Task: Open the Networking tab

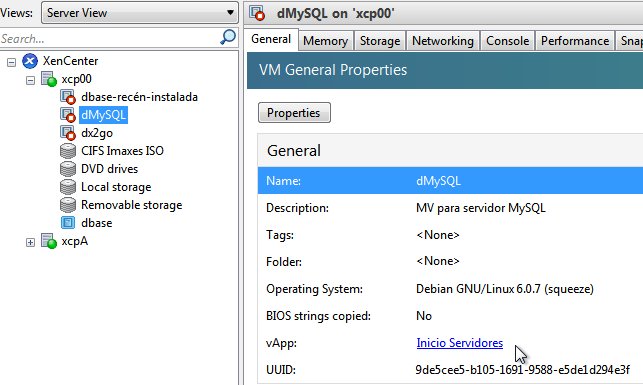Action: [x=443, y=41]
